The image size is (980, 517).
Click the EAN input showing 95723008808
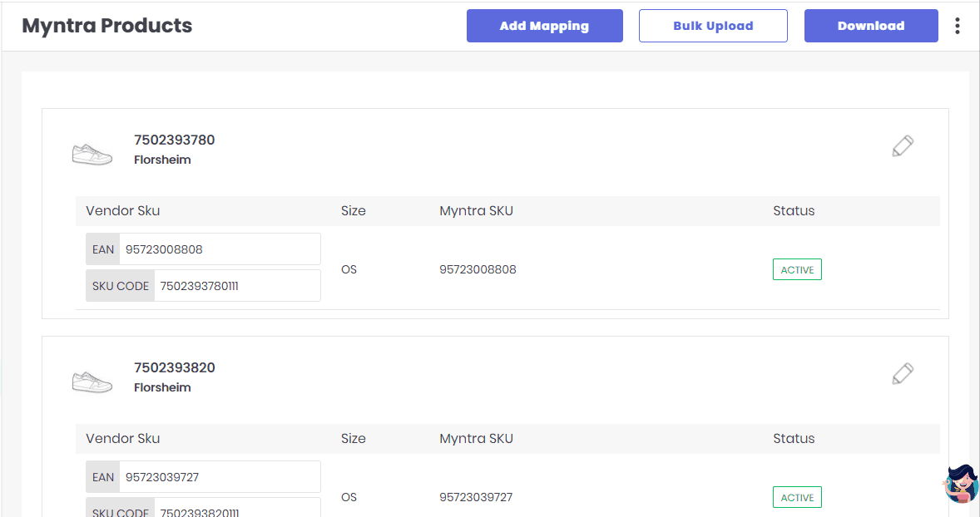(220, 249)
